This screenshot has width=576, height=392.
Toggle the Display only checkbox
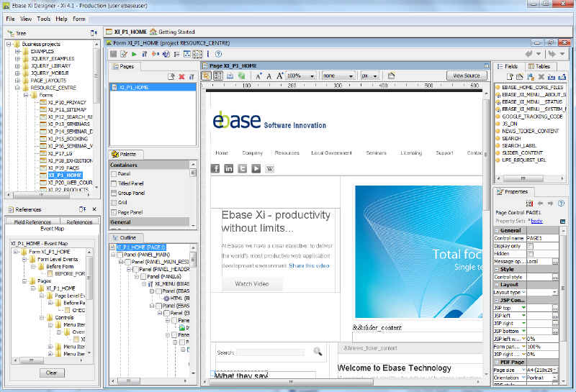tap(531, 246)
